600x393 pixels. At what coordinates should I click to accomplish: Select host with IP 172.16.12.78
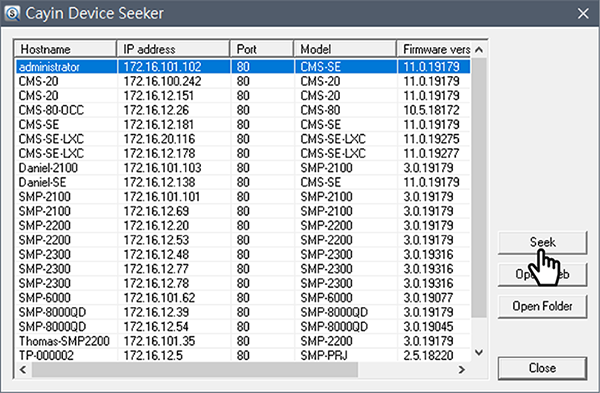click(x=243, y=284)
